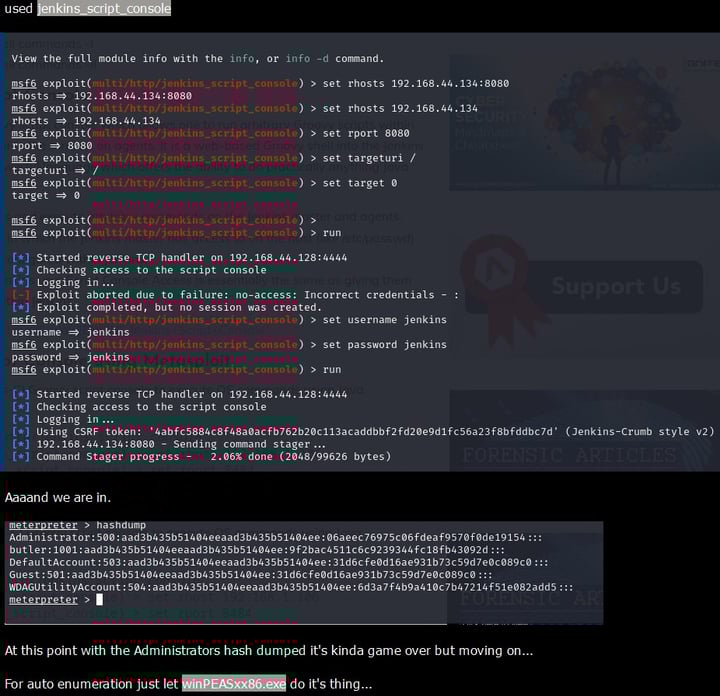Click the output 'rhosts => 192.168.44.134' without a port
This screenshot has height=696, width=720.
tap(86, 121)
